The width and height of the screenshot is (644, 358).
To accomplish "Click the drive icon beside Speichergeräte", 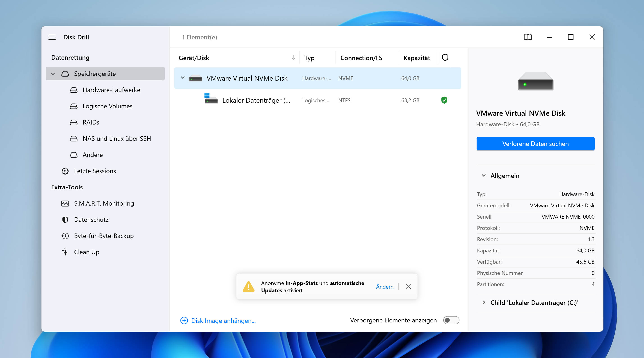I will click(65, 74).
